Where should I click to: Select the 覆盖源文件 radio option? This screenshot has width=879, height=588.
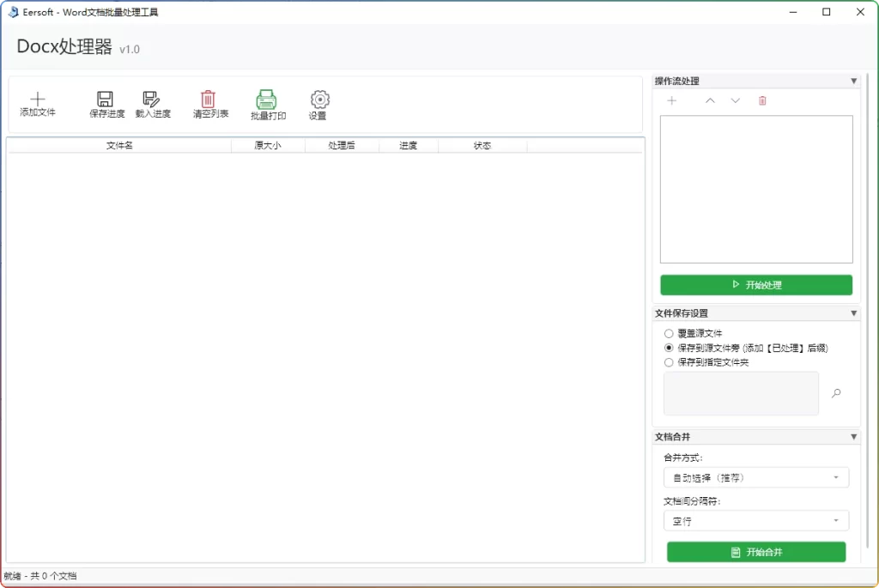click(x=669, y=333)
